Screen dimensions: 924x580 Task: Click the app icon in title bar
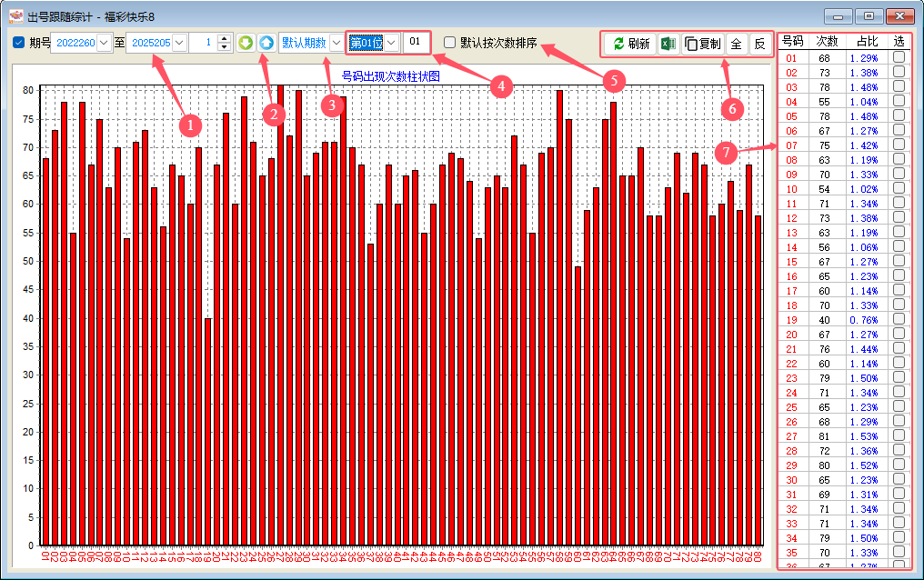(15, 15)
